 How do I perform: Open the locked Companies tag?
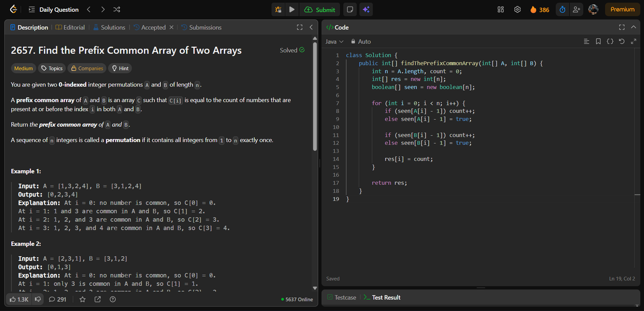(87, 68)
